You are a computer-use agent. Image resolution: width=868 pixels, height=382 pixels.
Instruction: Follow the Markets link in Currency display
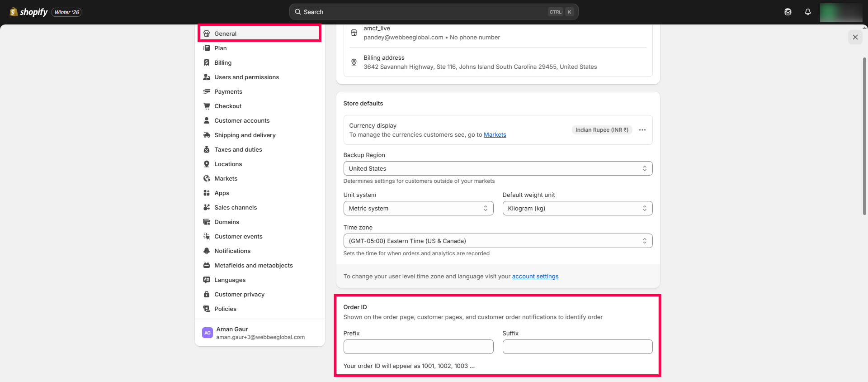point(495,135)
